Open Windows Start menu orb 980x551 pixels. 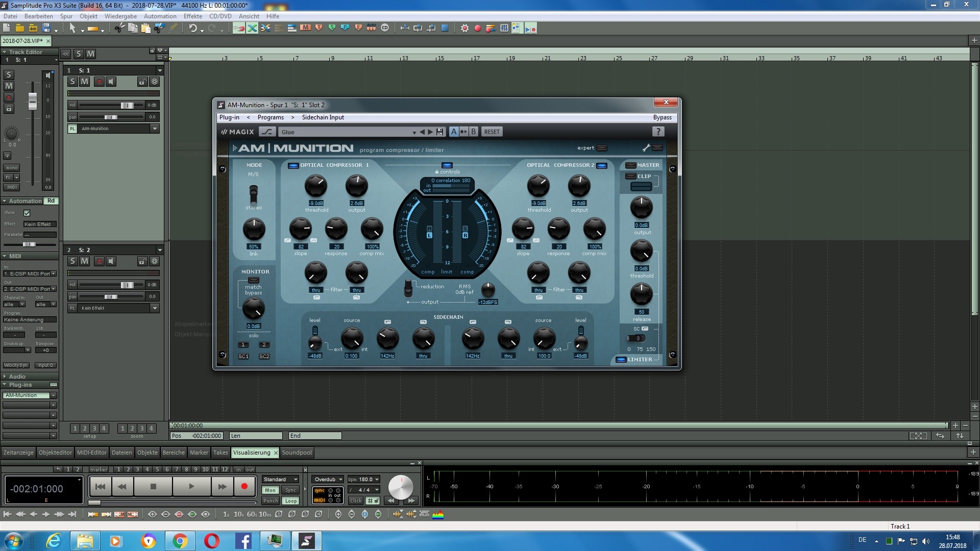click(x=14, y=541)
